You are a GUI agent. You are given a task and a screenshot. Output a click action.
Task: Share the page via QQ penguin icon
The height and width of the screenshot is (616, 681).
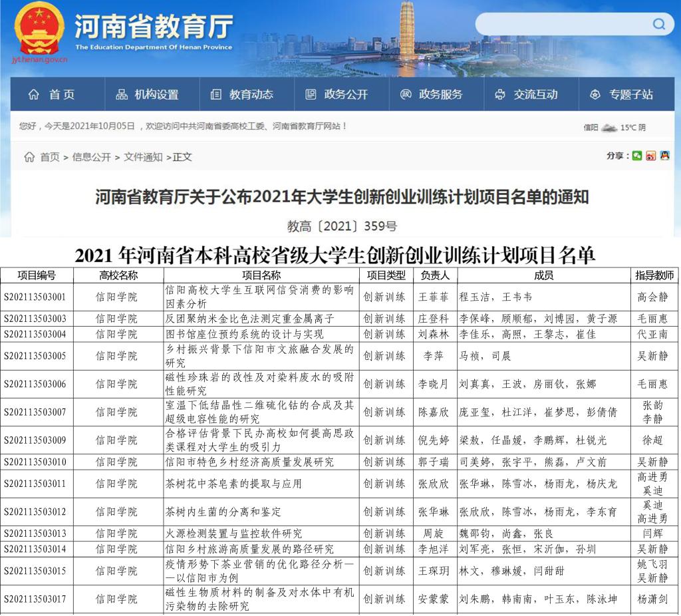[x=664, y=156]
